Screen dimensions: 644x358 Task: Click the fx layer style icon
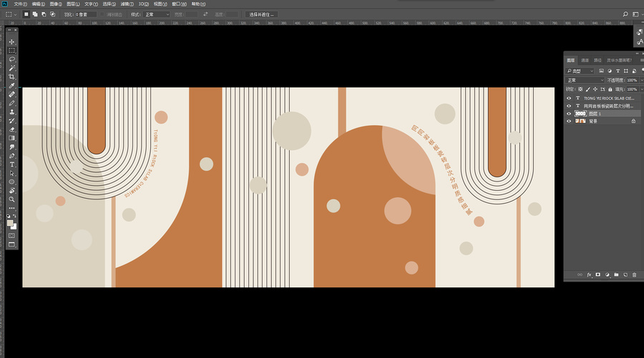pos(589,275)
